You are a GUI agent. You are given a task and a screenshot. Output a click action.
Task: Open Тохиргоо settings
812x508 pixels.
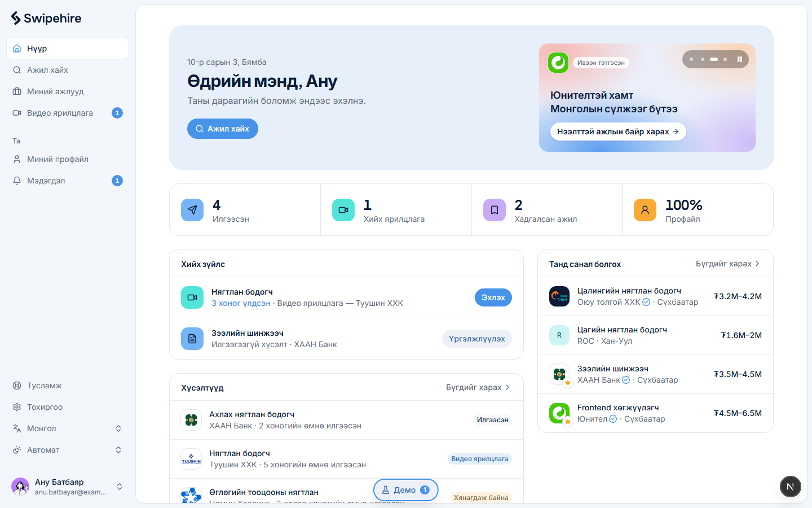point(68,407)
